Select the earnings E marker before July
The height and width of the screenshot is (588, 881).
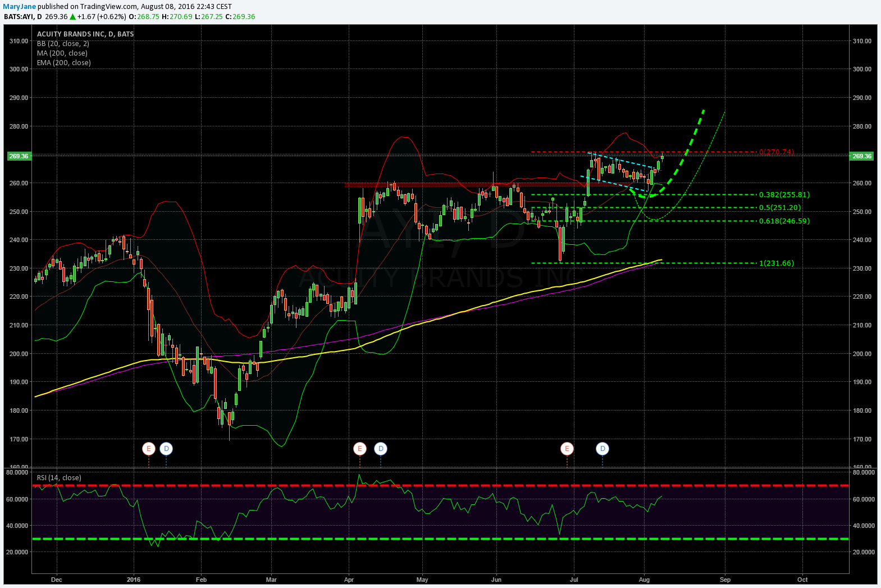567,448
